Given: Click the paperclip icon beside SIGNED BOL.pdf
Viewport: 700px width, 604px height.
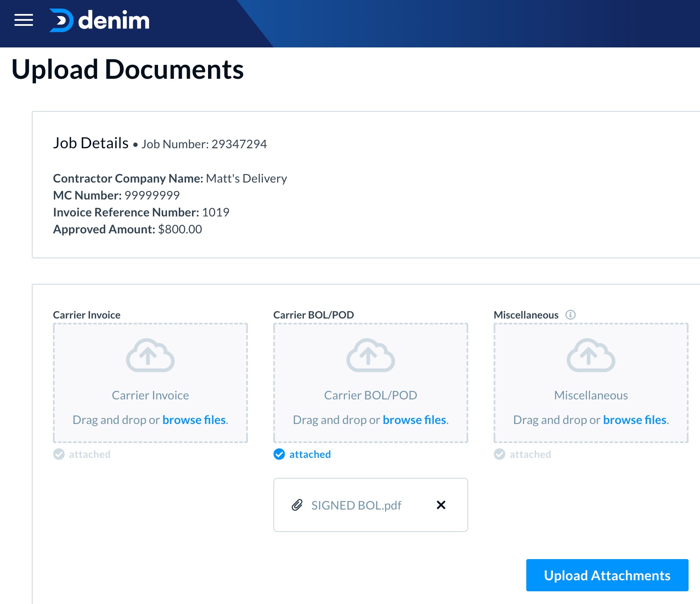Looking at the screenshot, I should click(x=297, y=505).
